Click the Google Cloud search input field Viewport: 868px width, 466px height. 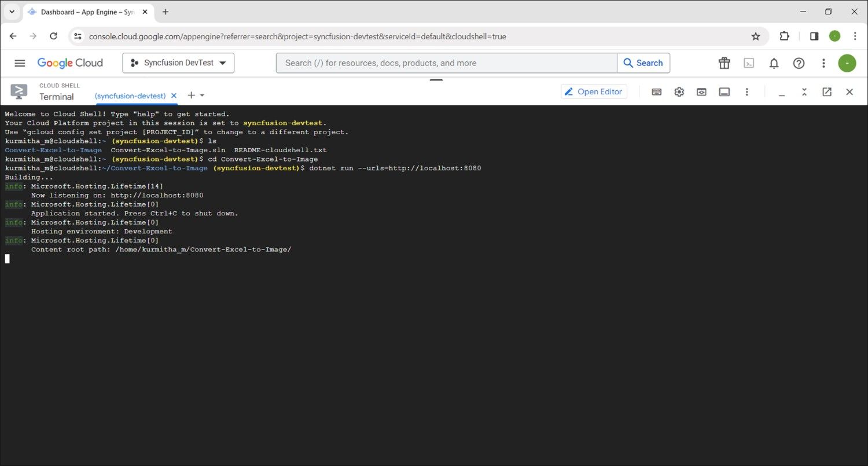pyautogui.click(x=446, y=63)
